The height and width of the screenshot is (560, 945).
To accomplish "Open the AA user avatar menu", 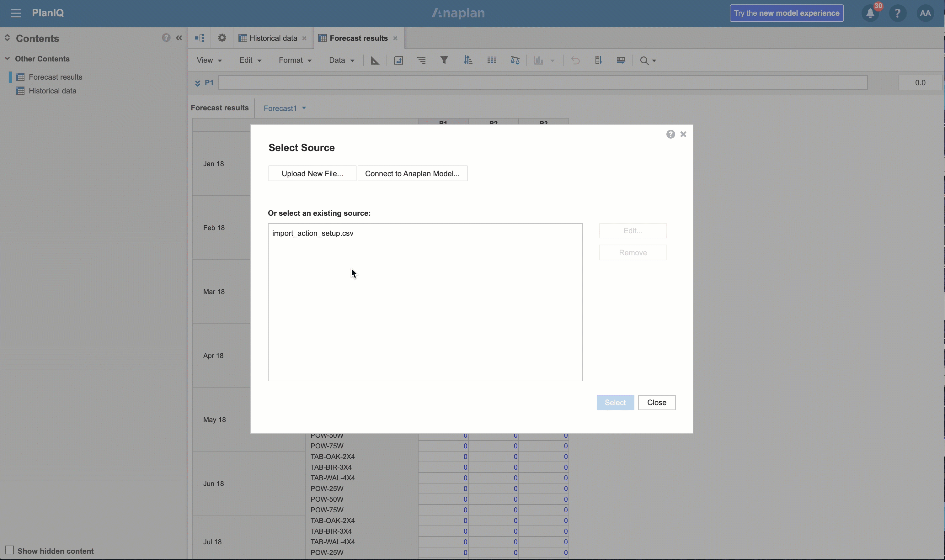I will coord(925,13).
